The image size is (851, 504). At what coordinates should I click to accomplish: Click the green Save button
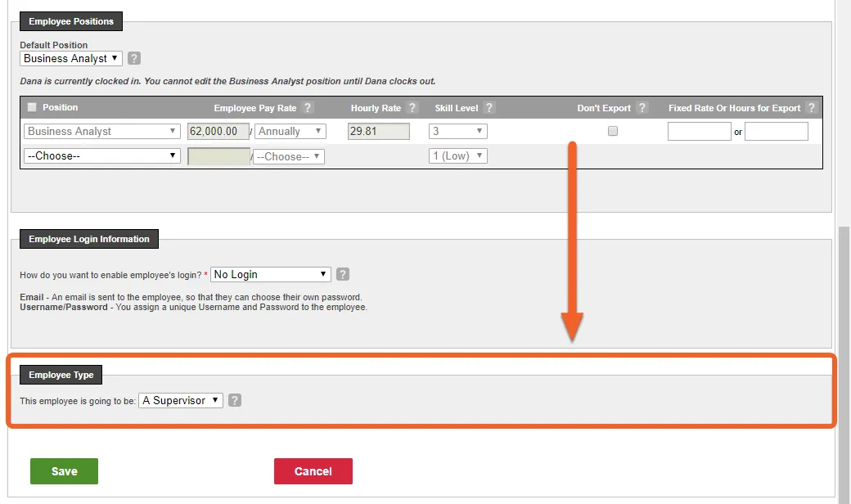click(64, 471)
